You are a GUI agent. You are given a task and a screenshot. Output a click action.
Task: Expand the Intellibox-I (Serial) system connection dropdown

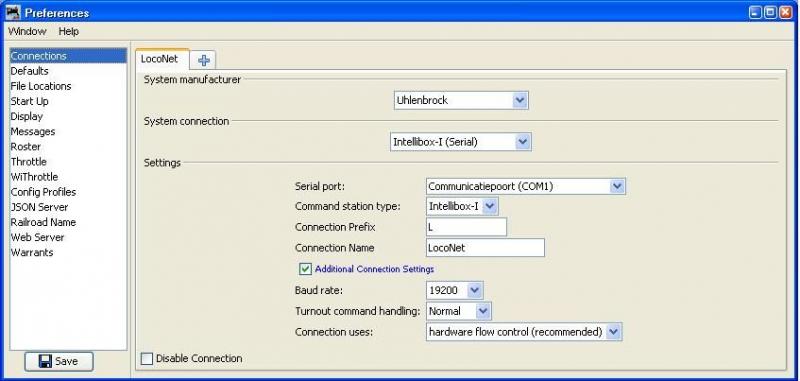click(461, 142)
